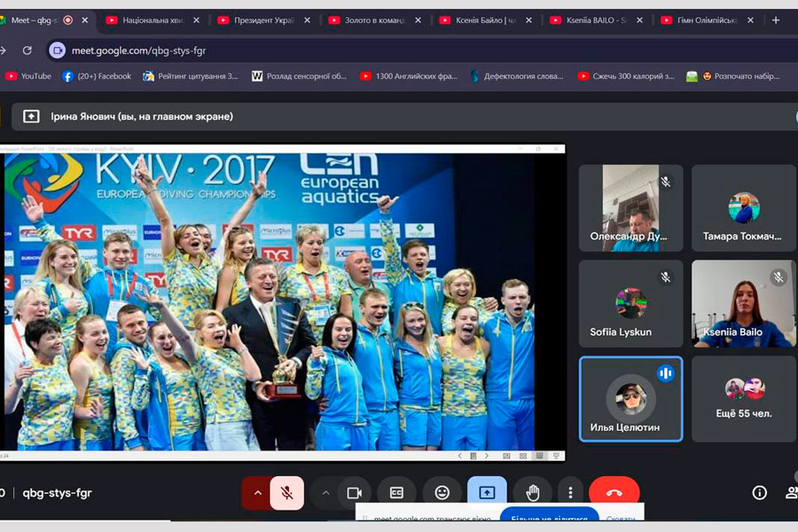The width and height of the screenshot is (798, 532).
Task: Turn on closed captions
Action: tap(396, 493)
